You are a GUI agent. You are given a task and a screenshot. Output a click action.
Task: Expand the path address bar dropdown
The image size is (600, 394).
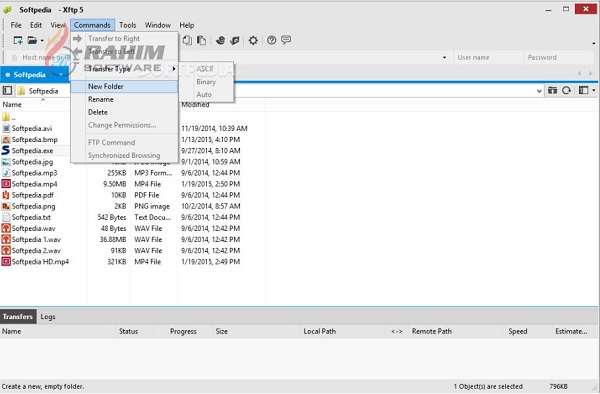pos(539,91)
